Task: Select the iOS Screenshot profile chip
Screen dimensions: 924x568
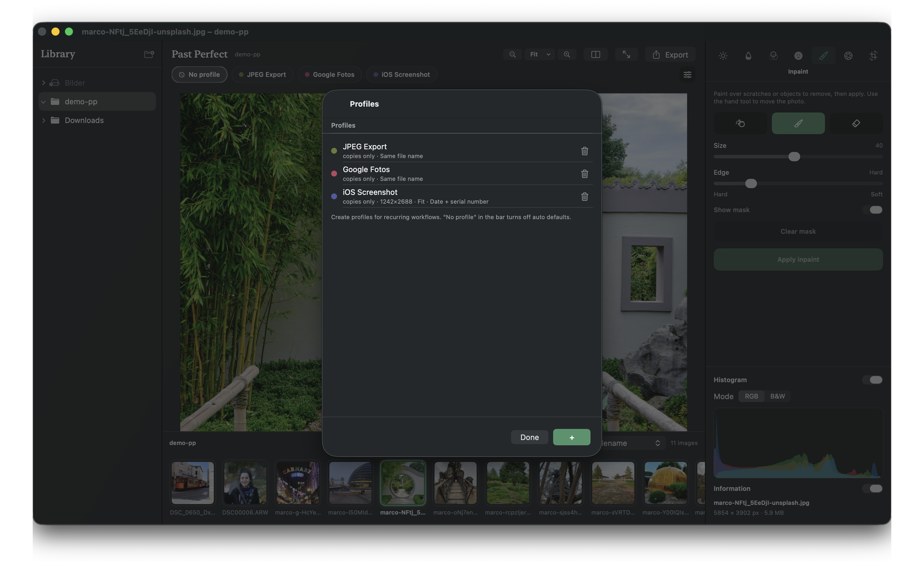Action: pyautogui.click(x=401, y=75)
